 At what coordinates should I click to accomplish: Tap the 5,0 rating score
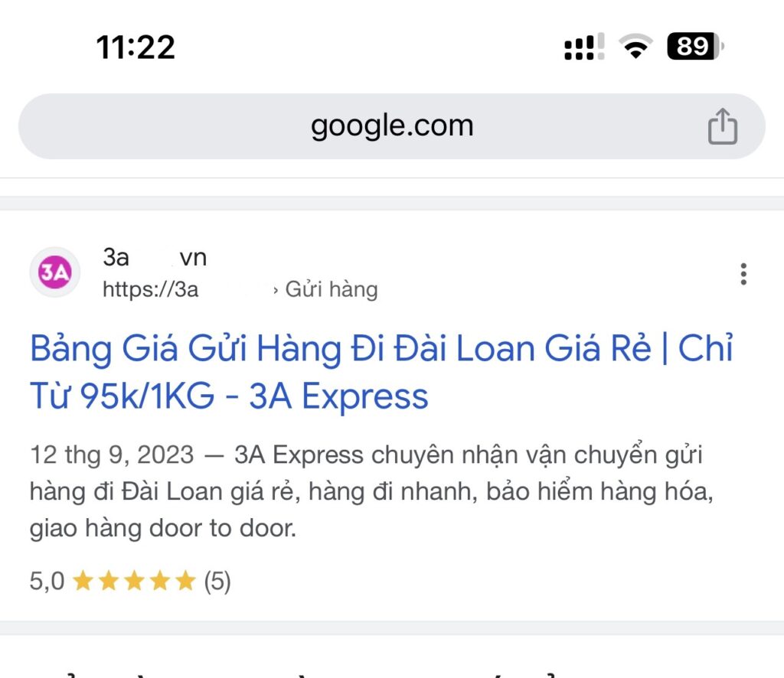47,581
